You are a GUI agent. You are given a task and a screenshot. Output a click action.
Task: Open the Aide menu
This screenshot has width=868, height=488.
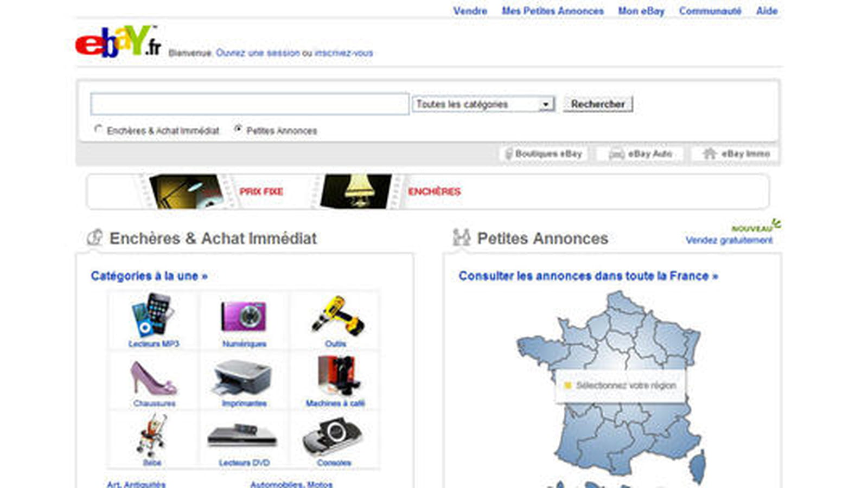[767, 11]
